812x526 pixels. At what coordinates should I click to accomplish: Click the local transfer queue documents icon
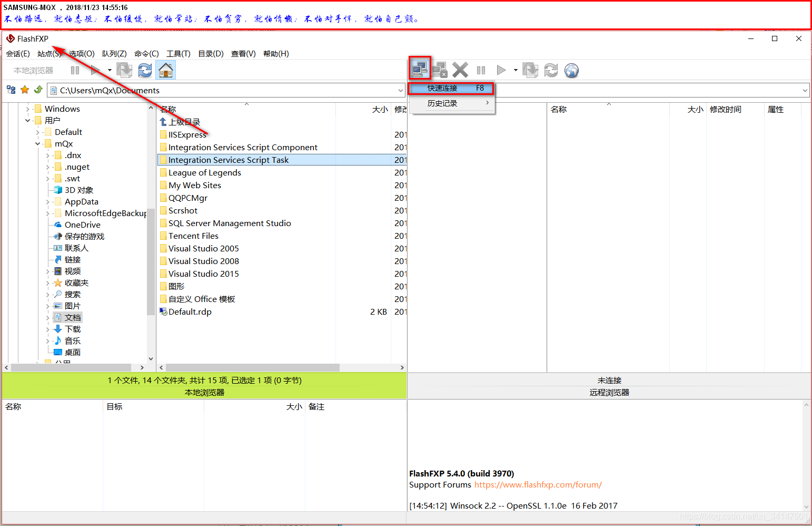click(124, 70)
